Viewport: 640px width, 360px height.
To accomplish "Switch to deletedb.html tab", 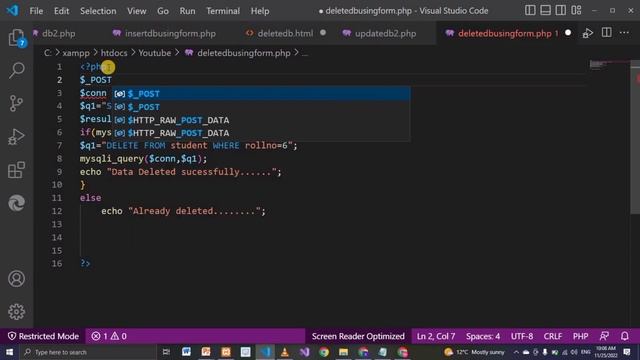I will [x=285, y=33].
